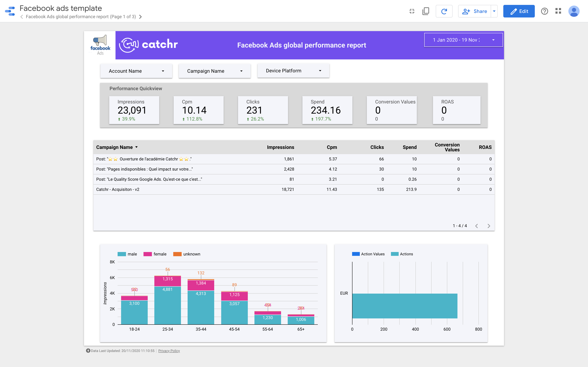Open the Campaign Name filter dropdown

pyautogui.click(x=215, y=71)
